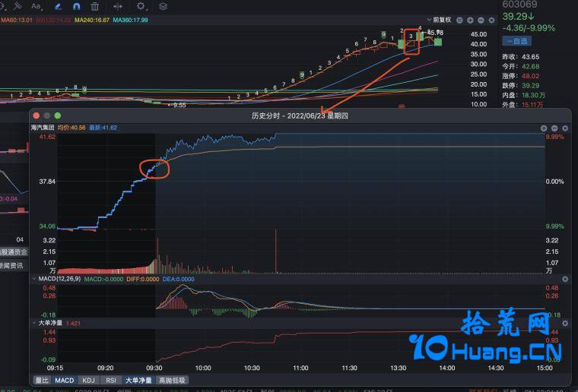
Task: Toggle the 量比 indicator tab
Action: pos(42,380)
